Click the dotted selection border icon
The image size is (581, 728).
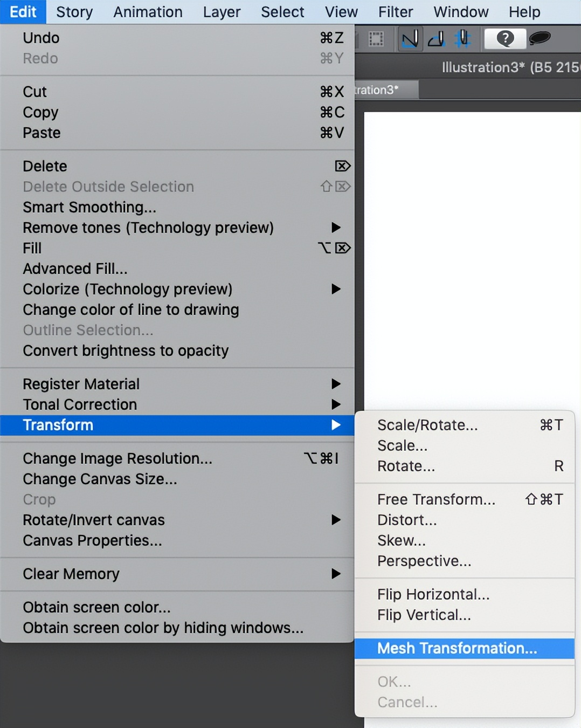click(x=376, y=39)
